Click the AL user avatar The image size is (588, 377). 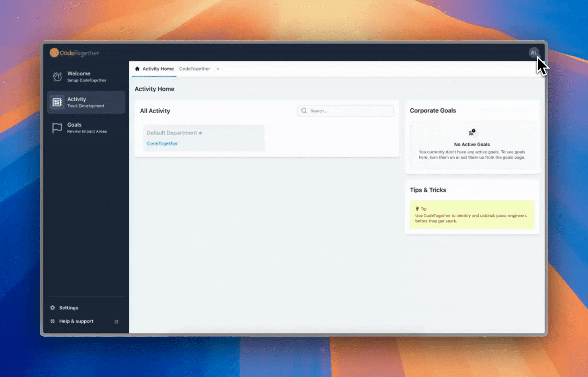pos(534,53)
